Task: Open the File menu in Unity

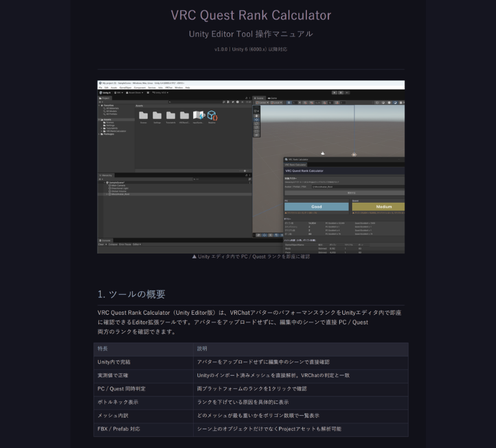Action: click(100, 87)
